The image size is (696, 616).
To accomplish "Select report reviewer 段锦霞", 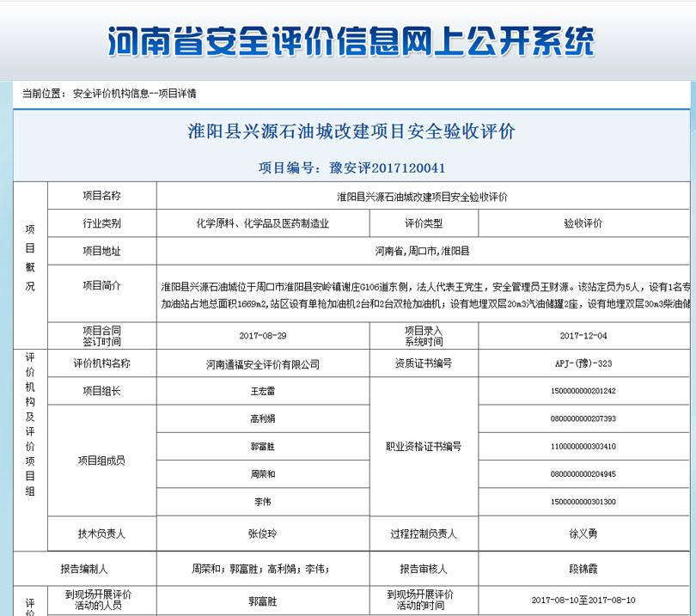I will [583, 569].
